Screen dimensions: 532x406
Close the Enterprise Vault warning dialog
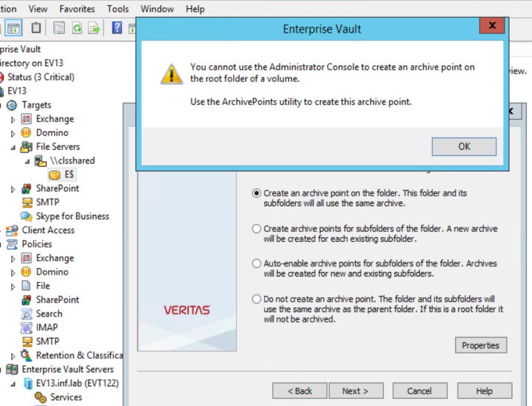coord(492,26)
